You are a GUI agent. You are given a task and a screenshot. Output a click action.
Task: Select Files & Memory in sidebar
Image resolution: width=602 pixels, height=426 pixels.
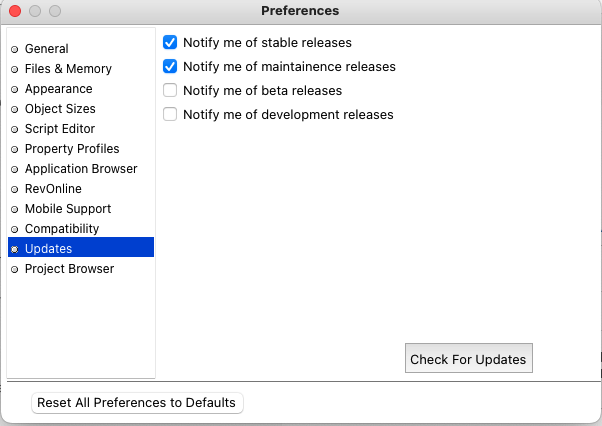tap(68, 69)
